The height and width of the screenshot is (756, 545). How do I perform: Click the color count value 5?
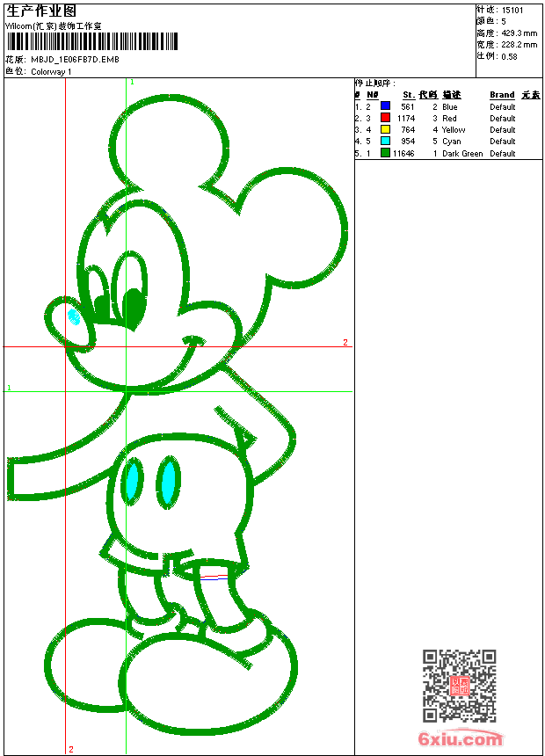tap(504, 22)
